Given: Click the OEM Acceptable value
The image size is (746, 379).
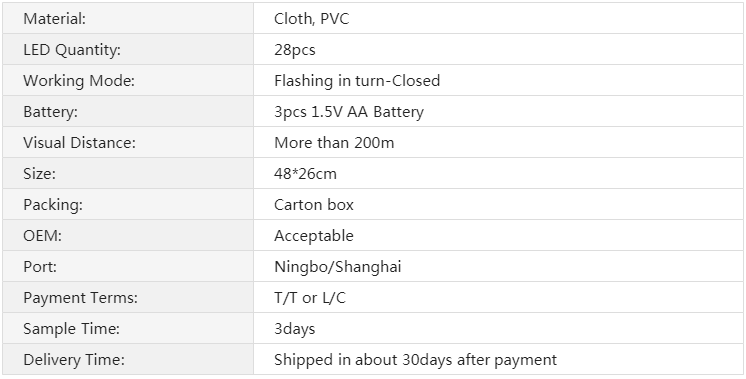Looking at the screenshot, I should (x=314, y=235).
